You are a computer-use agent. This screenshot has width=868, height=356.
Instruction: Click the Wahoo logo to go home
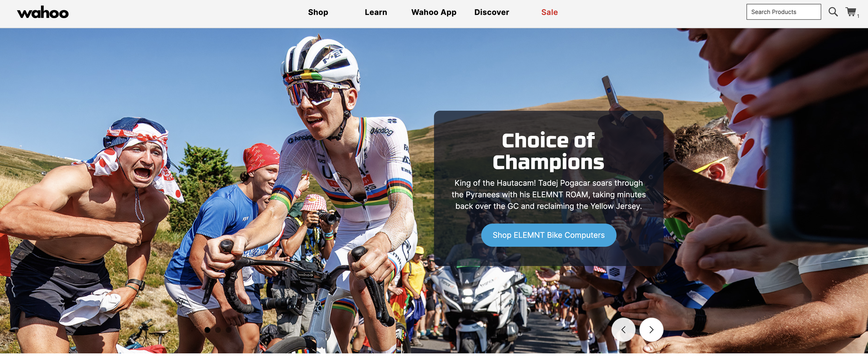(x=43, y=13)
